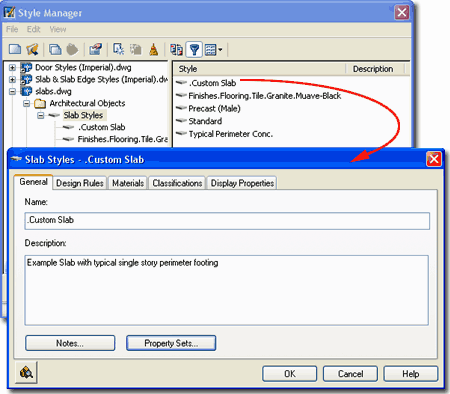Image resolution: width=450 pixels, height=394 pixels.
Task: Open the Edit menu in Style Manager
Action: click(34, 29)
